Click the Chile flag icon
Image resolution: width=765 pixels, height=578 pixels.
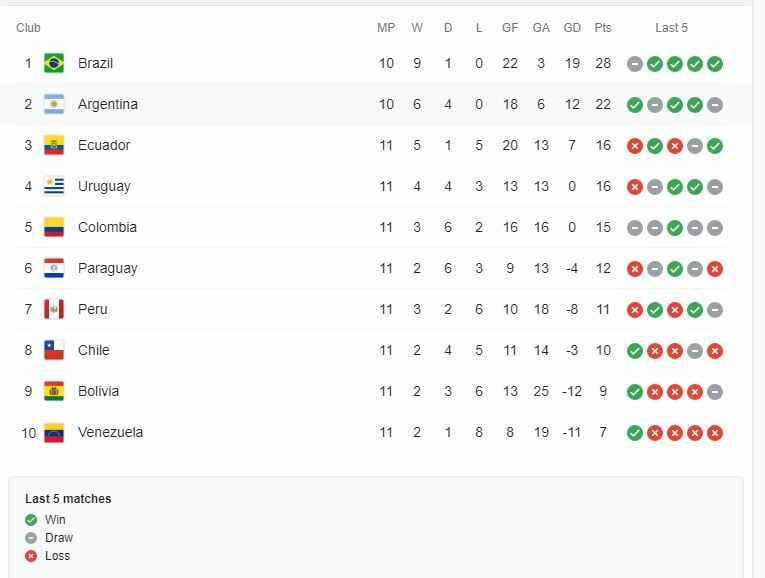54,350
